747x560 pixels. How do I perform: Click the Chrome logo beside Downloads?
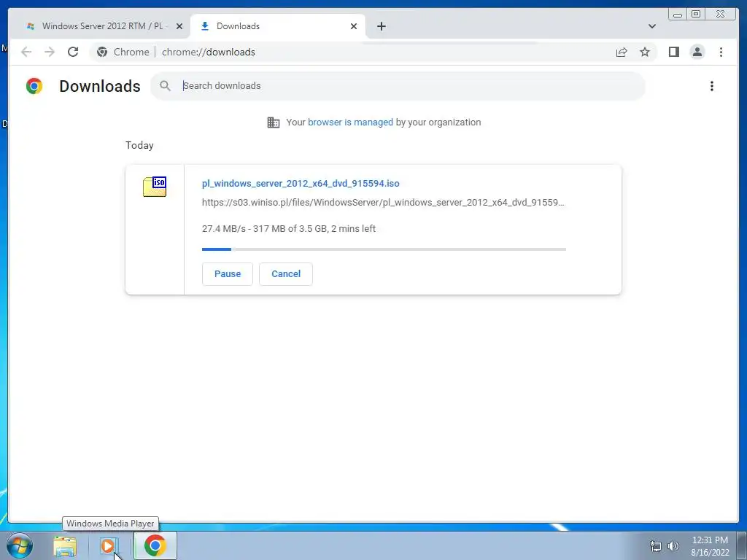[34, 86]
